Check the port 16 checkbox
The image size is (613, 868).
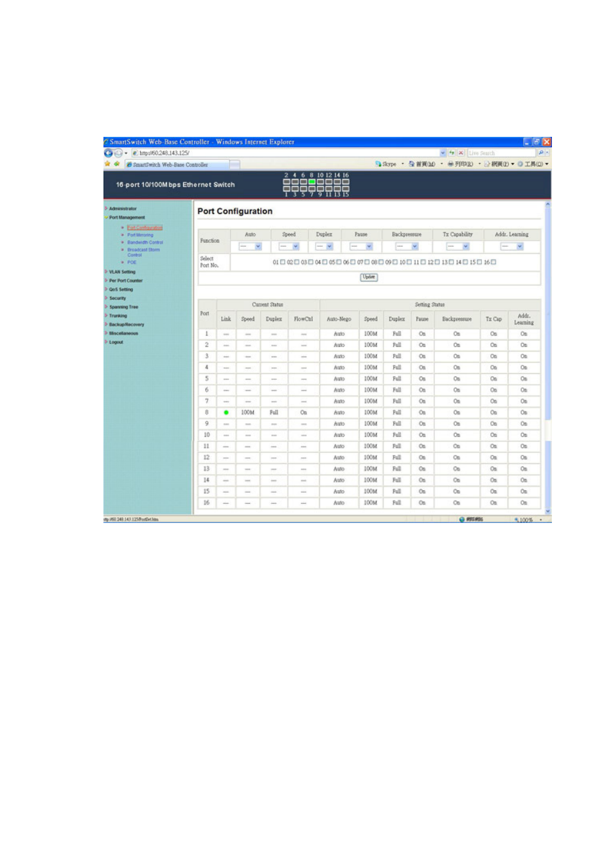point(493,262)
